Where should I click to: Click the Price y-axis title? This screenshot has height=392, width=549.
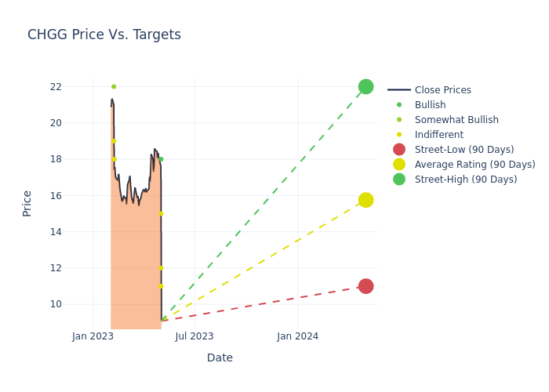27,203
